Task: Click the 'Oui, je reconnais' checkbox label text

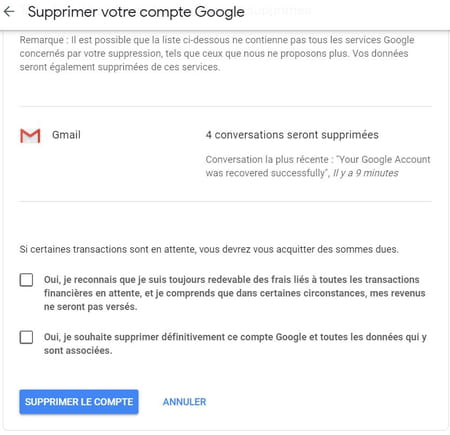Action: (x=235, y=293)
